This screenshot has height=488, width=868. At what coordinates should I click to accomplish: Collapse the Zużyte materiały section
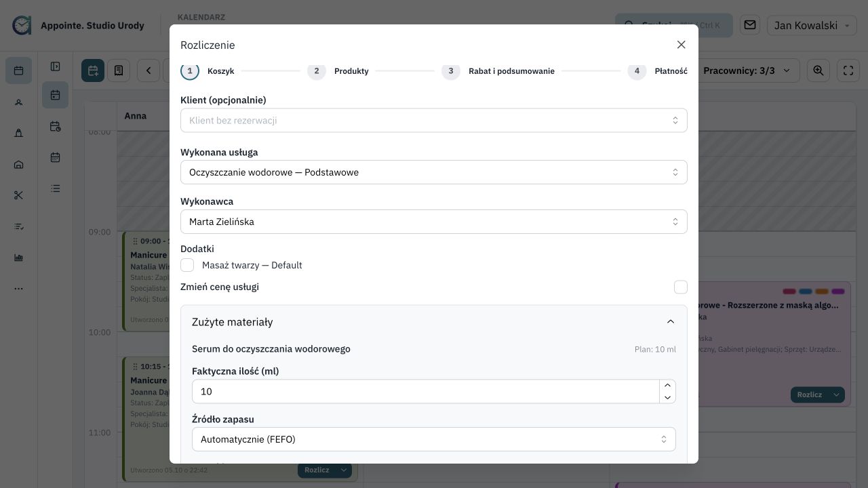coord(671,322)
